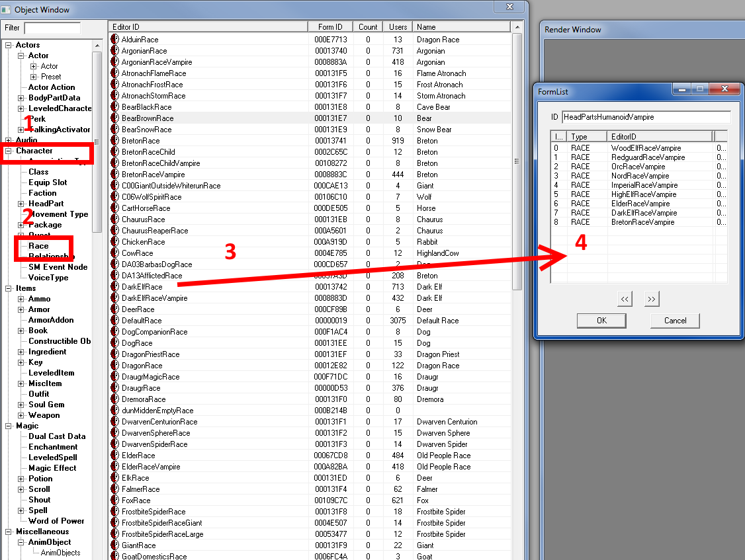The width and height of the screenshot is (745, 560).
Task: Click the race icon beside DarkElfRace
Action: tap(114, 287)
